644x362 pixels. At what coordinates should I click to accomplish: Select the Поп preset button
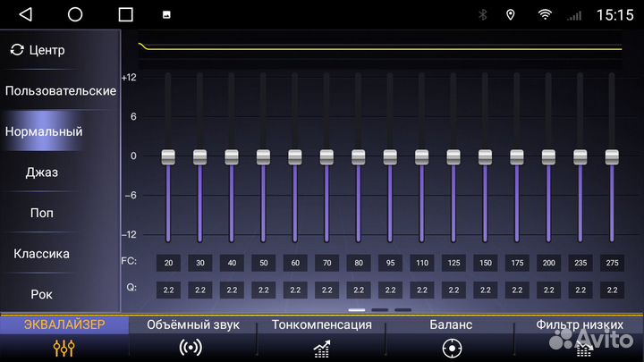[x=42, y=213]
